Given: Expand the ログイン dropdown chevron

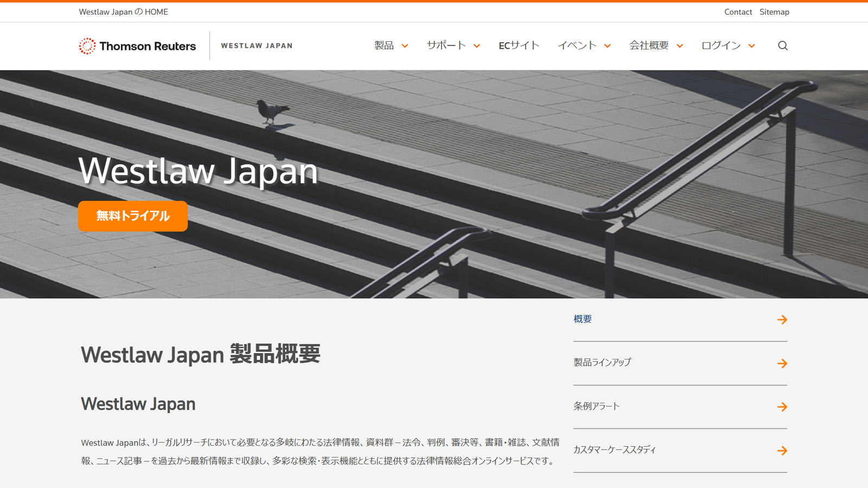Looking at the screenshot, I should [x=752, y=46].
